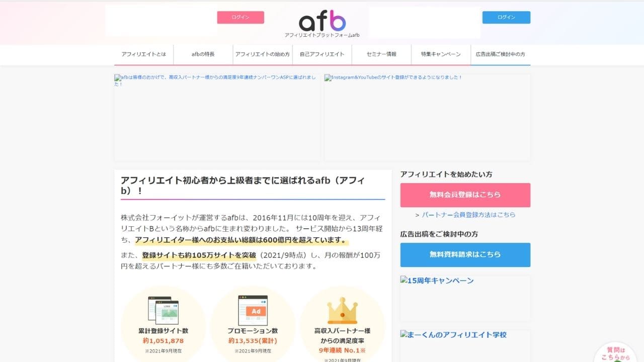Click the 9年連続ナンバーワンASP banner image
This screenshot has width=644, height=362.
point(217,117)
